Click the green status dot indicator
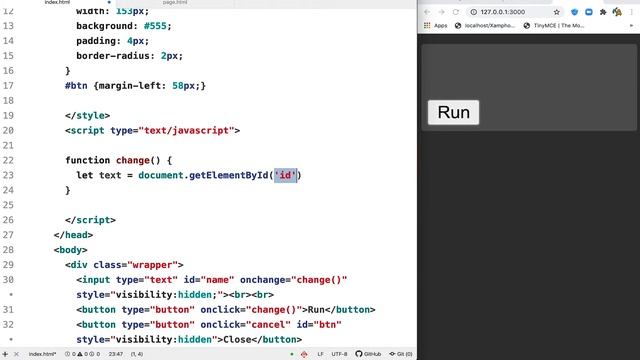The image size is (640, 360). click(291, 354)
